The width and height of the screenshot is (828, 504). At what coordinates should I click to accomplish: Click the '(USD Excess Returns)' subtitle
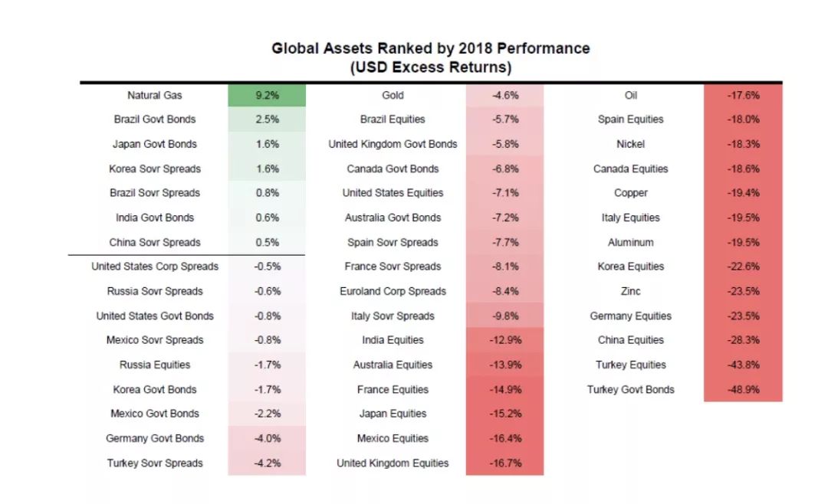pos(430,67)
